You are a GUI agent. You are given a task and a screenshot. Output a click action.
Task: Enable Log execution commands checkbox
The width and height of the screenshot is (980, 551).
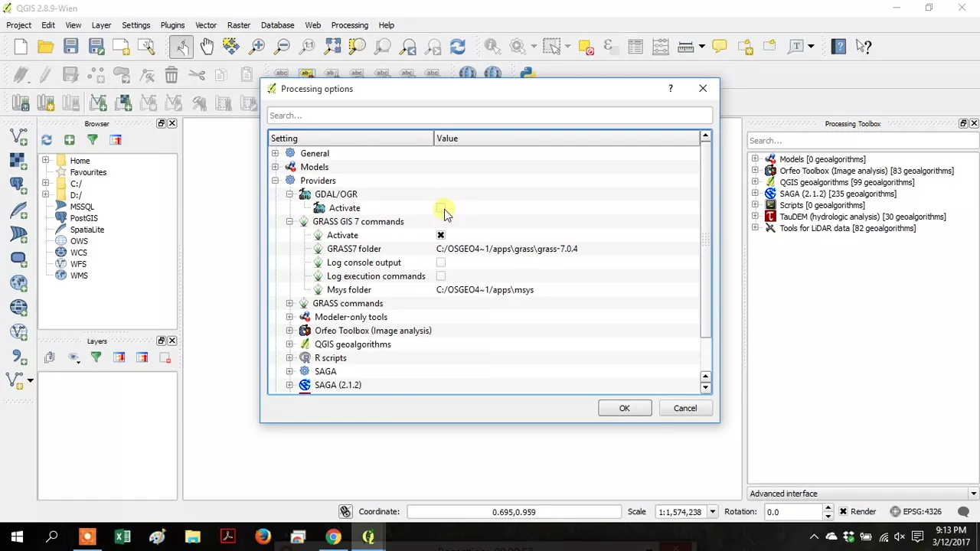pyautogui.click(x=441, y=276)
